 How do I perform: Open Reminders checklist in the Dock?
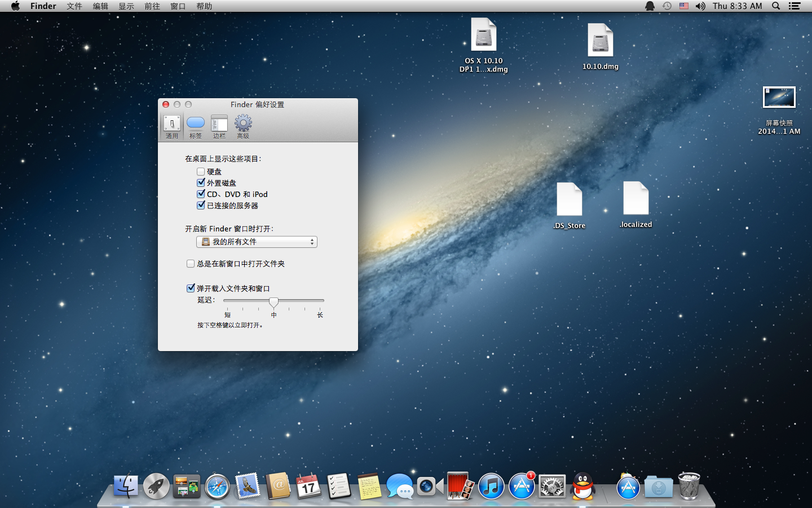click(339, 486)
